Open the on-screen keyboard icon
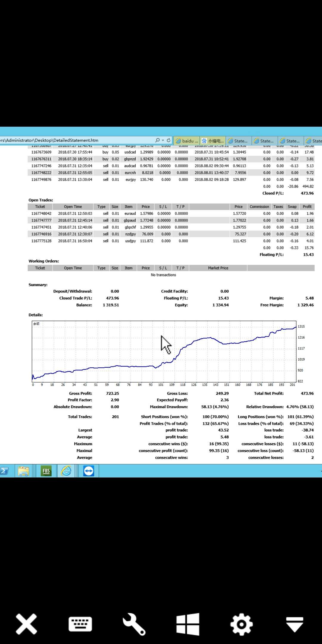 pos(80,624)
